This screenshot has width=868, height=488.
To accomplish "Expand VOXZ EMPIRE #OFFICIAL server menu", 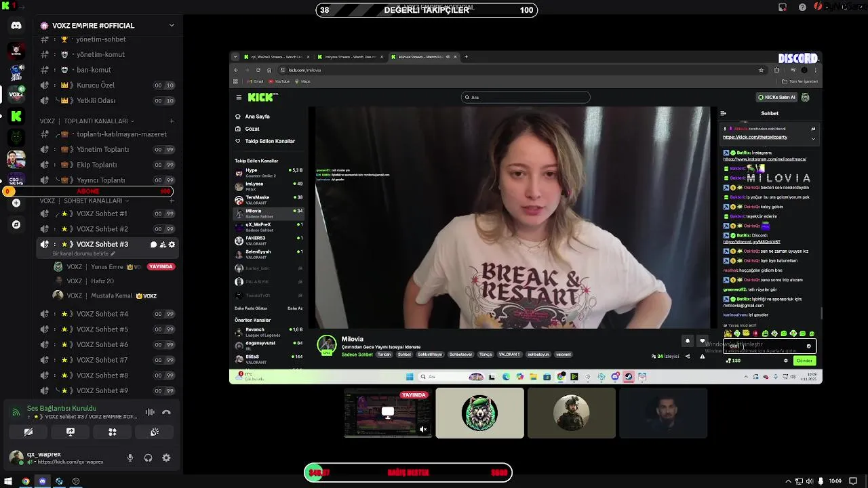I will coord(172,26).
